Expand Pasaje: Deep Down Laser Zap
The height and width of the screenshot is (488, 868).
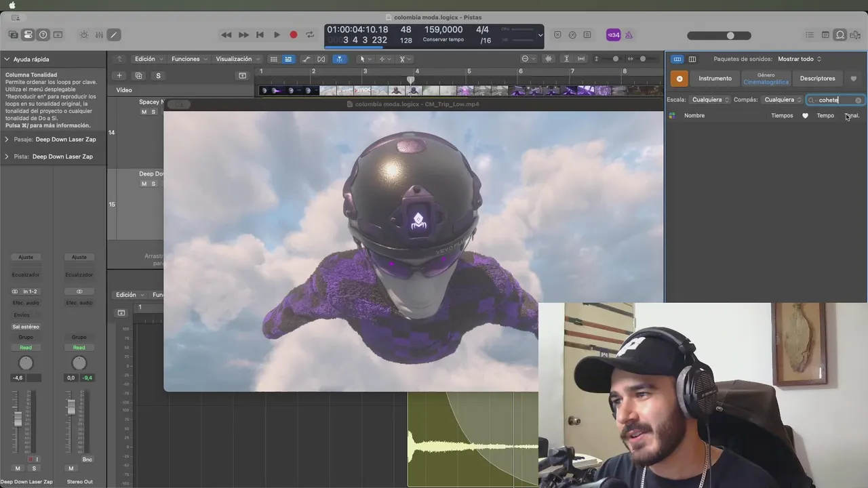7,139
